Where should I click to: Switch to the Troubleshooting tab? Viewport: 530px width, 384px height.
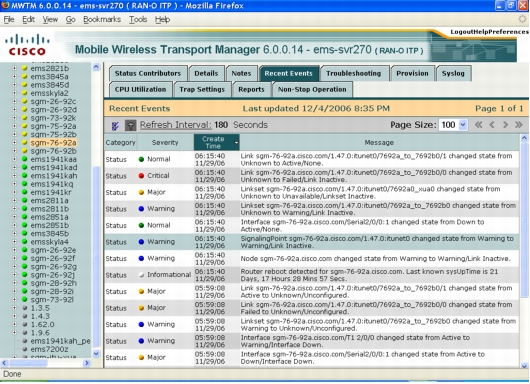pos(354,73)
